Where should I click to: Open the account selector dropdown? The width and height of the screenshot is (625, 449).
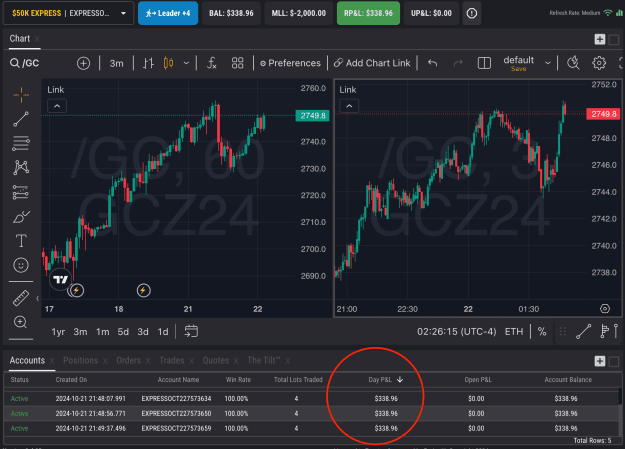click(68, 13)
